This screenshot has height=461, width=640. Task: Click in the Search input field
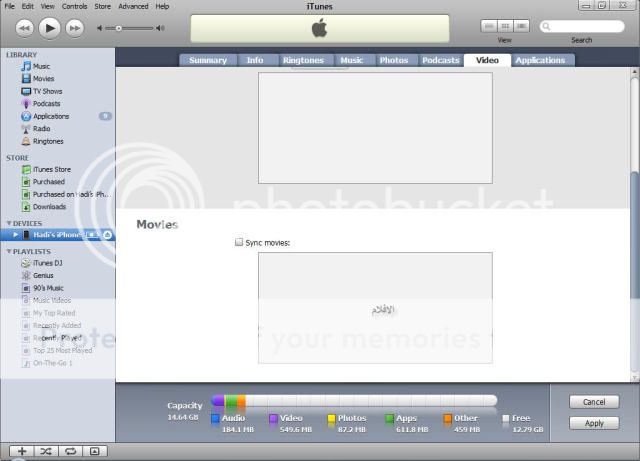click(582, 27)
